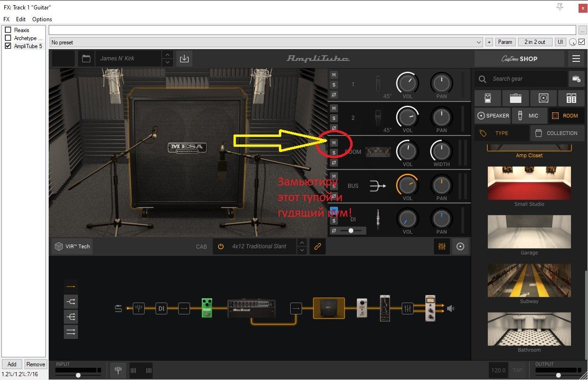Open the Edit menu
Image resolution: width=588 pixels, height=380 pixels.
tap(21, 19)
